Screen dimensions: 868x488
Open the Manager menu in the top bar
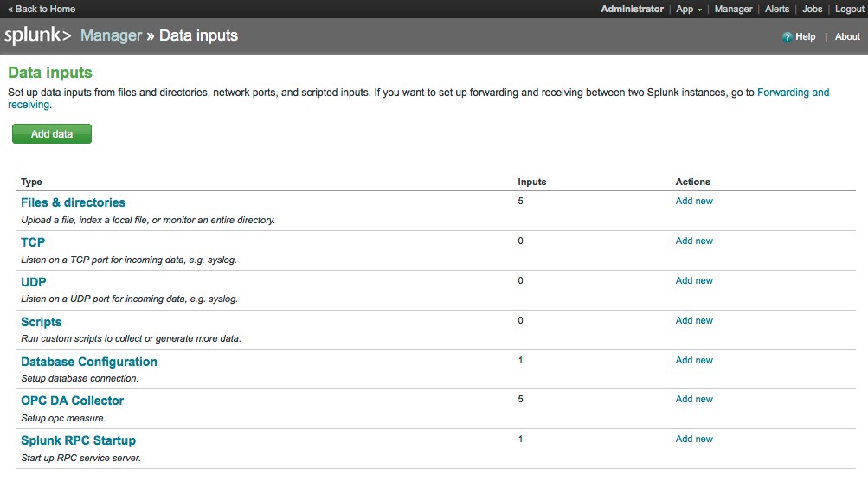point(733,9)
